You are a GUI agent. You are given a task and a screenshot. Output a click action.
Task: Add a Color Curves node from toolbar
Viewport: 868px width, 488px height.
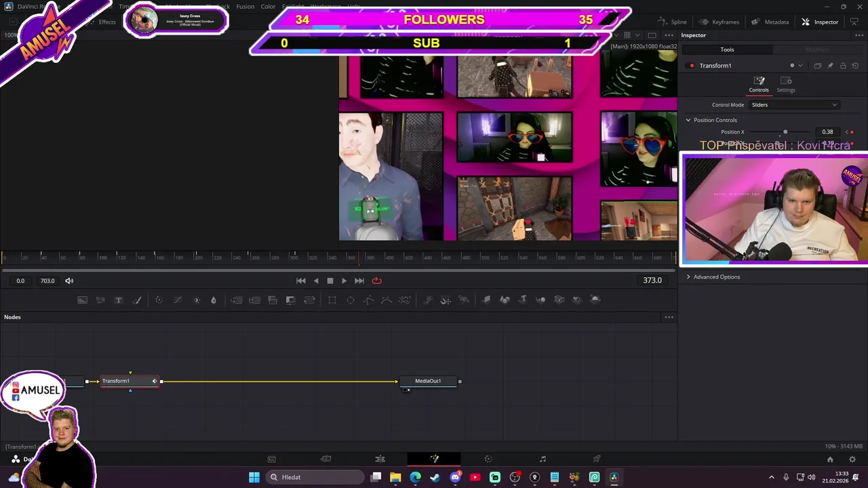pyautogui.click(x=178, y=300)
